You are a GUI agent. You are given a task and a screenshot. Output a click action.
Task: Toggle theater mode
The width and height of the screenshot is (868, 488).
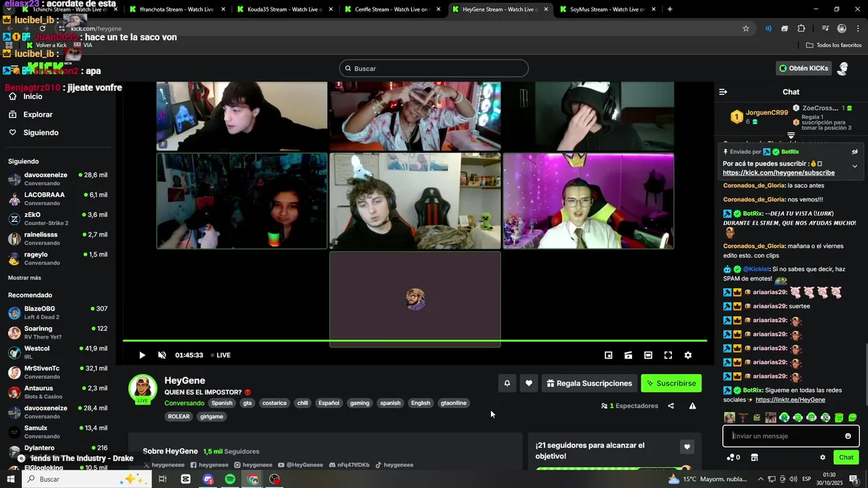click(648, 355)
